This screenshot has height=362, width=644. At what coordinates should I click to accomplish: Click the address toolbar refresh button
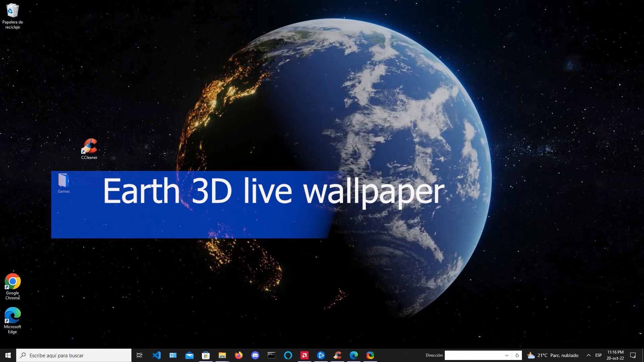click(517, 355)
